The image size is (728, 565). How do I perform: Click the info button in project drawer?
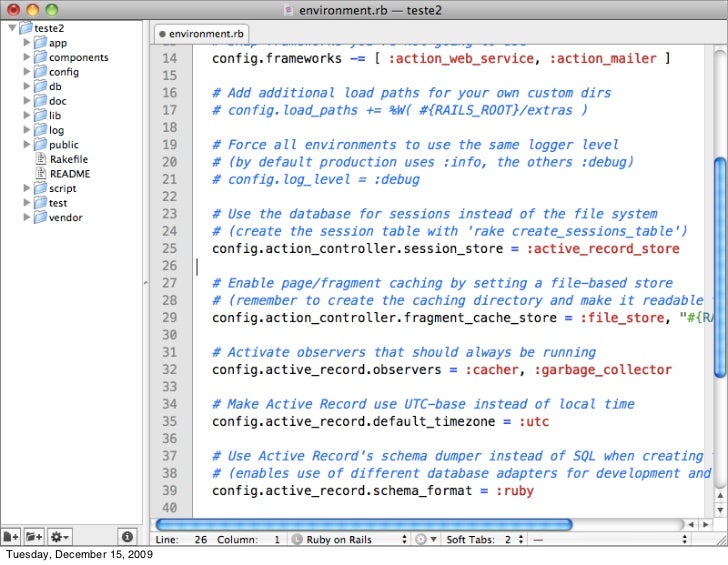point(127,537)
